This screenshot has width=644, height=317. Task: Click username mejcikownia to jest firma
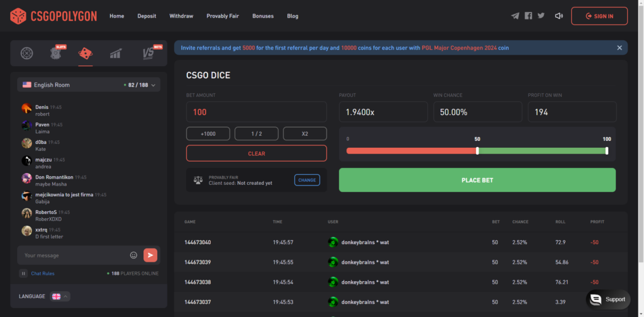(64, 194)
